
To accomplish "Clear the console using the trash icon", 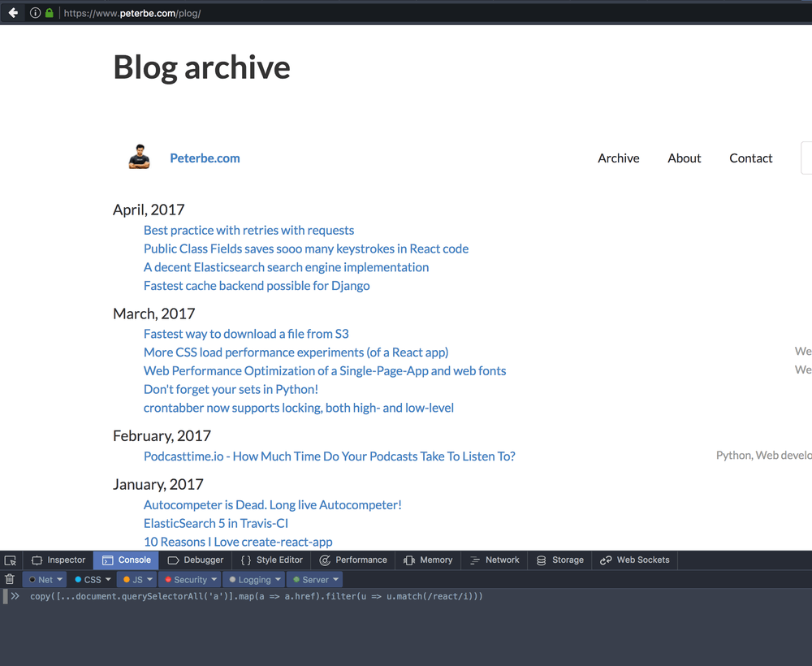I will click(x=9, y=578).
